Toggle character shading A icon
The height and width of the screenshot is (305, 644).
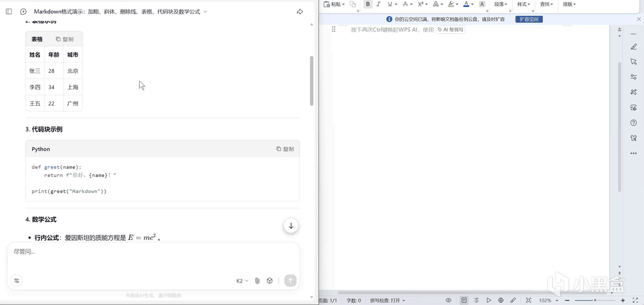pos(482,4)
